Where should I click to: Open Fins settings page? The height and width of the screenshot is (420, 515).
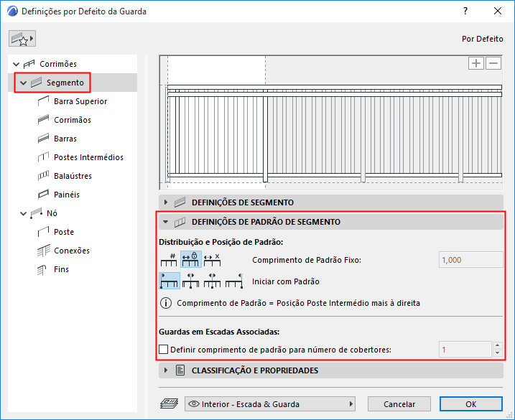click(61, 270)
